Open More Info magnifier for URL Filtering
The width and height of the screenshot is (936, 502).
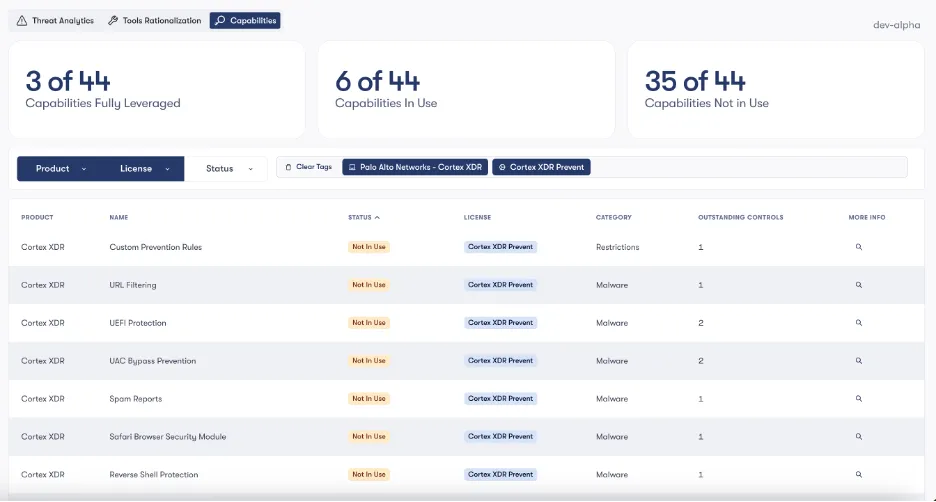point(858,285)
